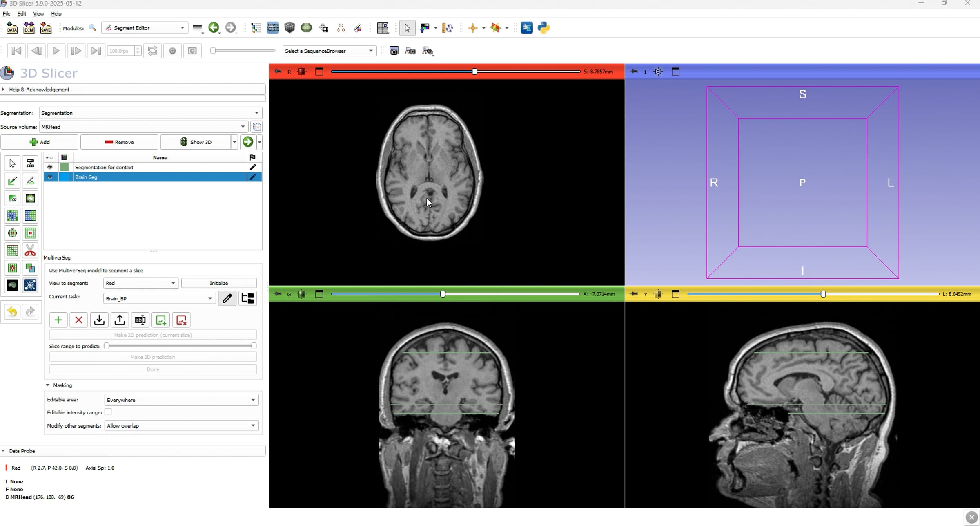Toggle sequence recording button
Viewport: 980px width, 526px height.
[172, 51]
